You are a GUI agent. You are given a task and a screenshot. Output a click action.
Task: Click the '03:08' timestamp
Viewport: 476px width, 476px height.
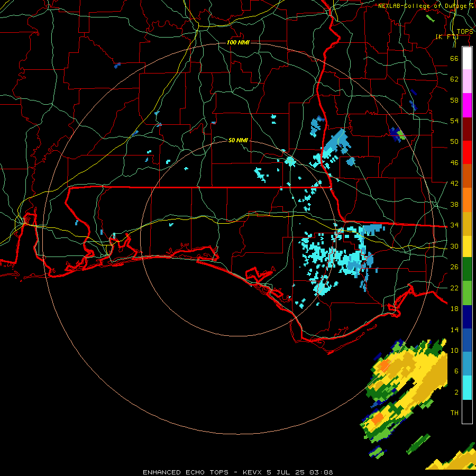point(321,472)
